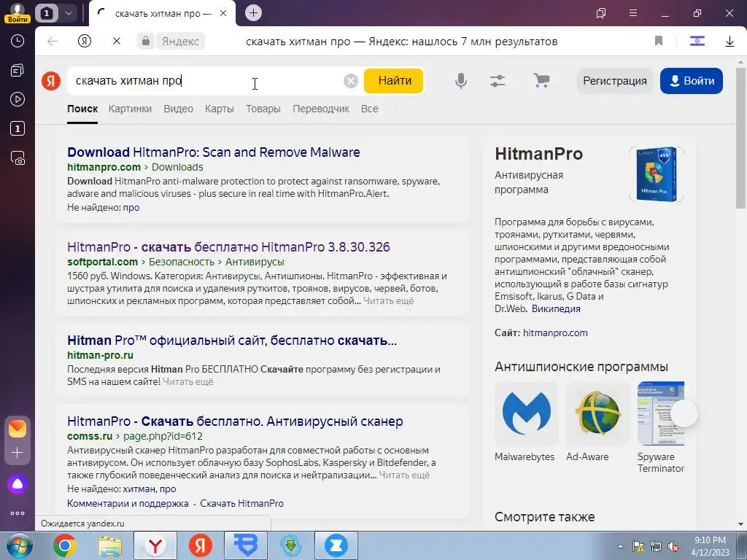Open the downloads arrow icon
This screenshot has height=560, width=747.
[x=729, y=42]
